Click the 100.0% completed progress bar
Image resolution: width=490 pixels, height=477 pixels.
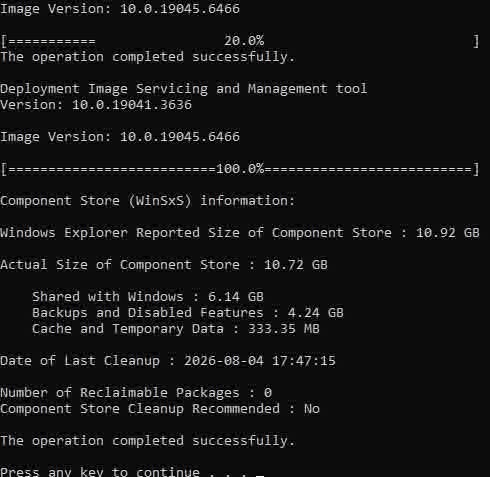240,169
